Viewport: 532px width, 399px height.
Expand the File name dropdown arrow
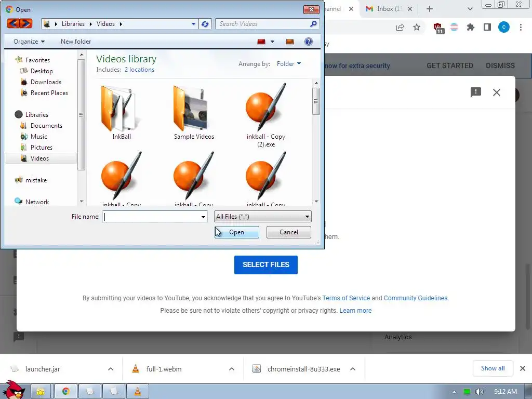(203, 217)
